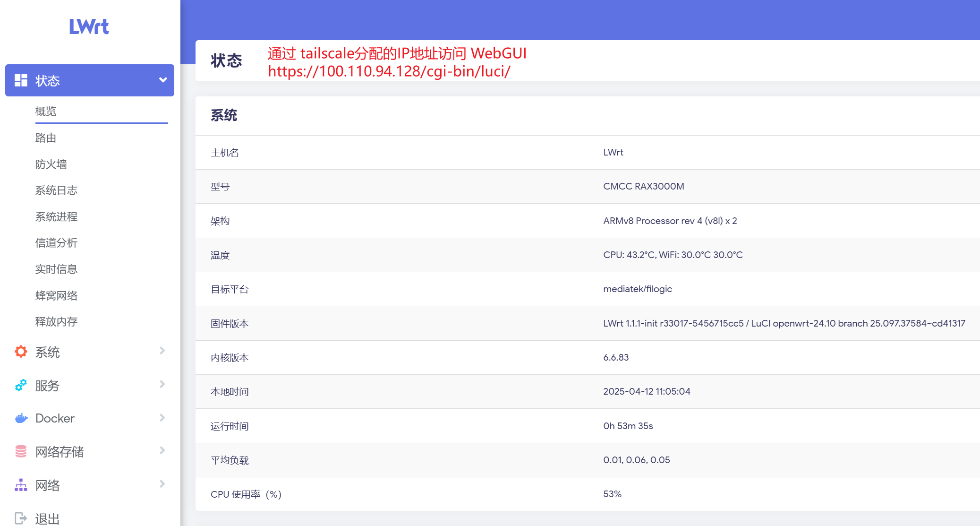Viewport: 980px width, 526px height.
Task: Expand the 系统 menu arrow
Action: click(162, 351)
